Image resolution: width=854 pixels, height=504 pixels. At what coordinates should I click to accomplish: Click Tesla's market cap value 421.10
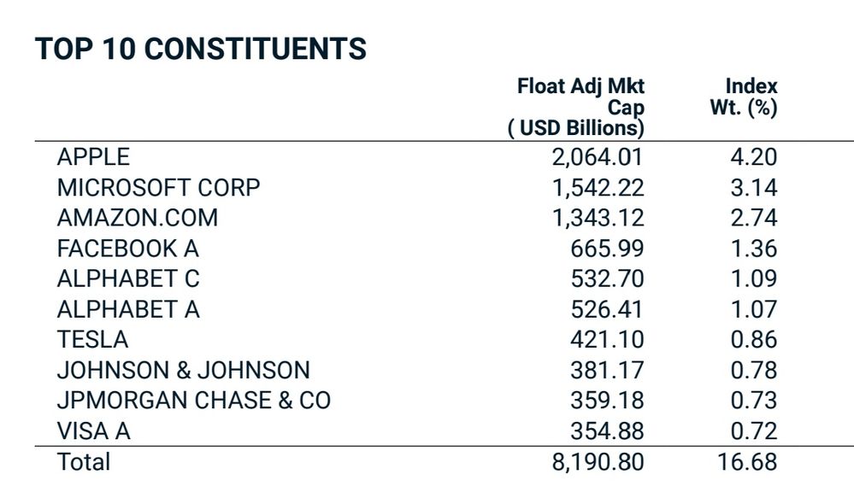click(607, 340)
